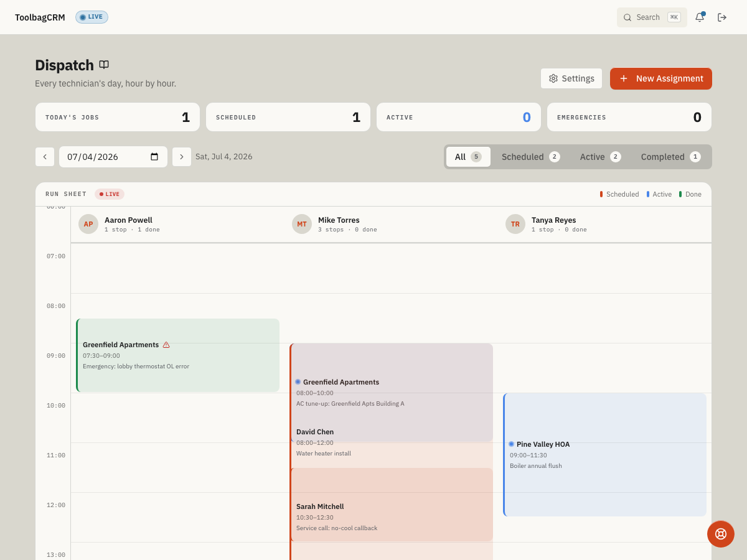Image resolution: width=747 pixels, height=560 pixels.
Task: Click the RUN SHEET heading
Action: tap(66, 194)
